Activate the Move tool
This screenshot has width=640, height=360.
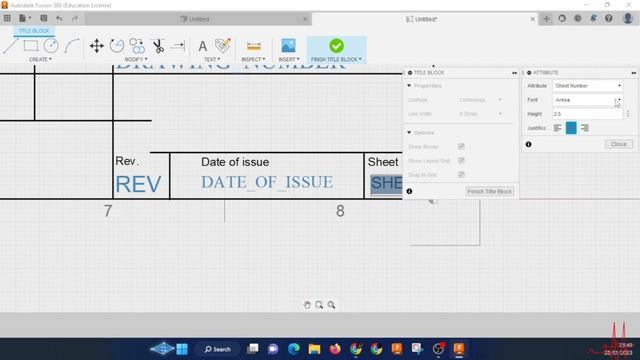[96, 46]
